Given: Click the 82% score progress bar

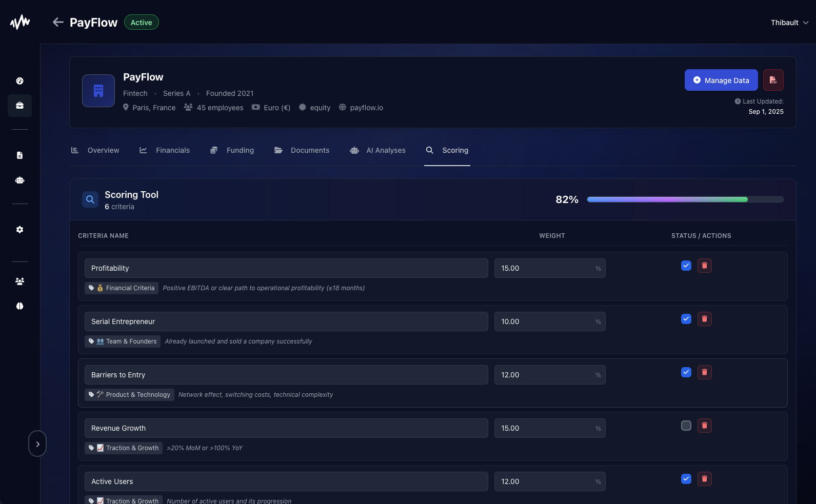Looking at the screenshot, I should 685,199.
